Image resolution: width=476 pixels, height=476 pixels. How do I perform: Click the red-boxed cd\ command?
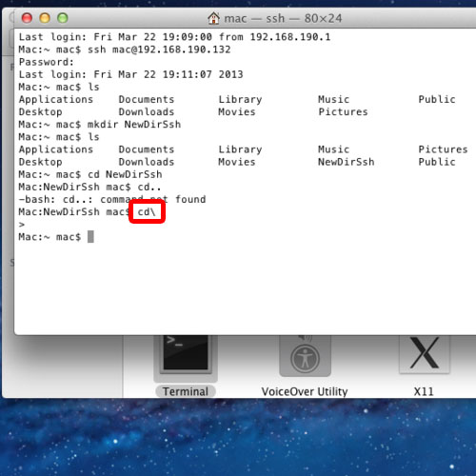click(x=147, y=211)
